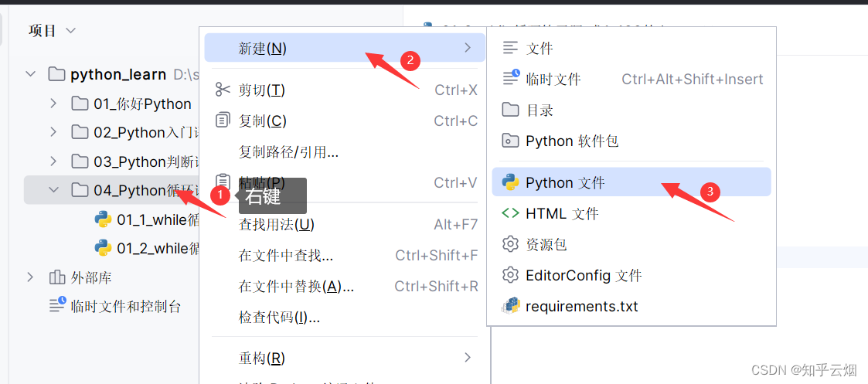This screenshot has width=868, height=384.
Task: Click the folder icon of 04_Python循环
Action: [x=80, y=190]
